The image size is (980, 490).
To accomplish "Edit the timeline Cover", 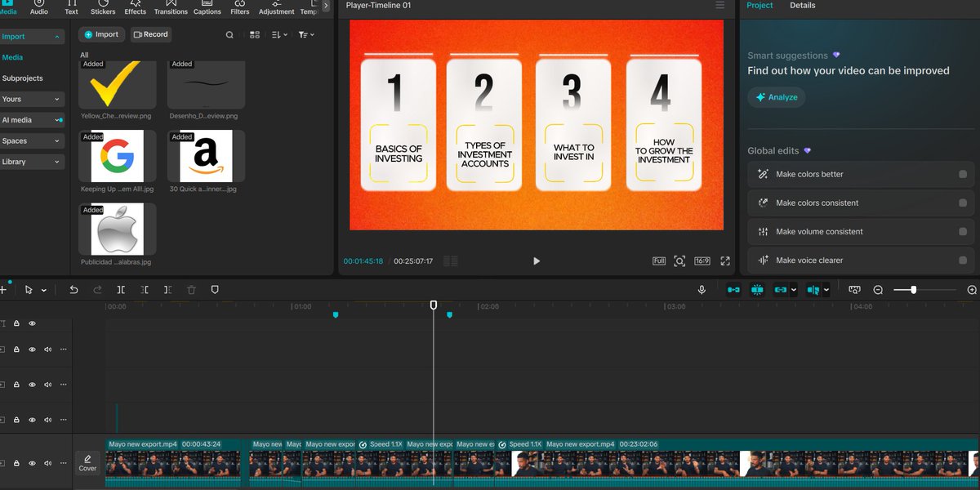I will [87, 463].
